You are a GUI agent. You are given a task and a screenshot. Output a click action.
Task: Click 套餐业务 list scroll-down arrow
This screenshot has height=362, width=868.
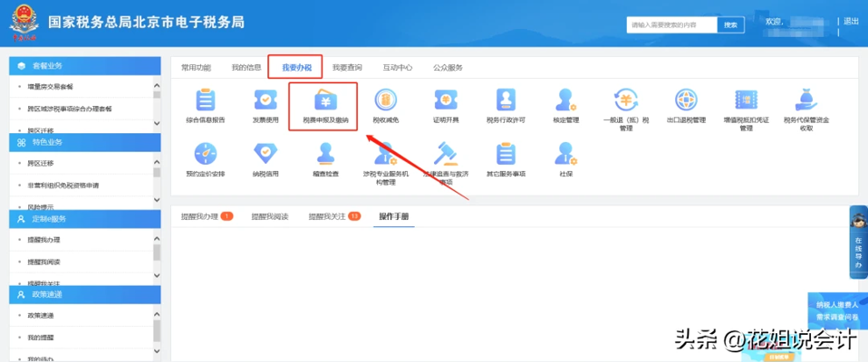coord(157,123)
